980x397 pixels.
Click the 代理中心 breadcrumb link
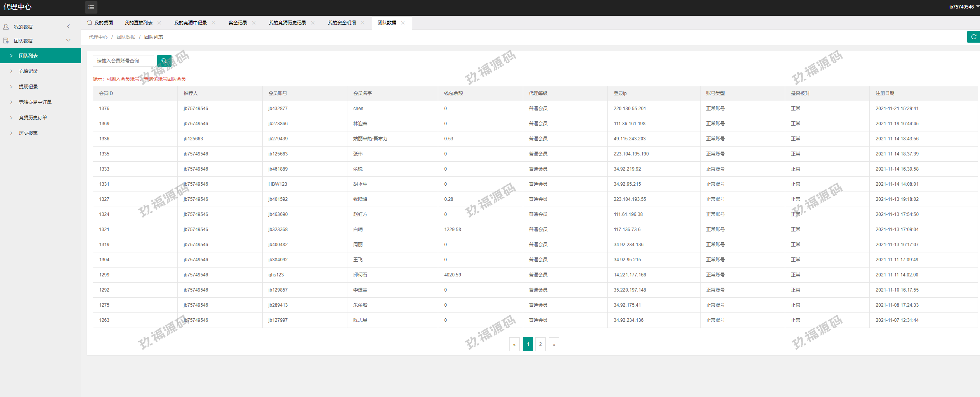(98, 37)
